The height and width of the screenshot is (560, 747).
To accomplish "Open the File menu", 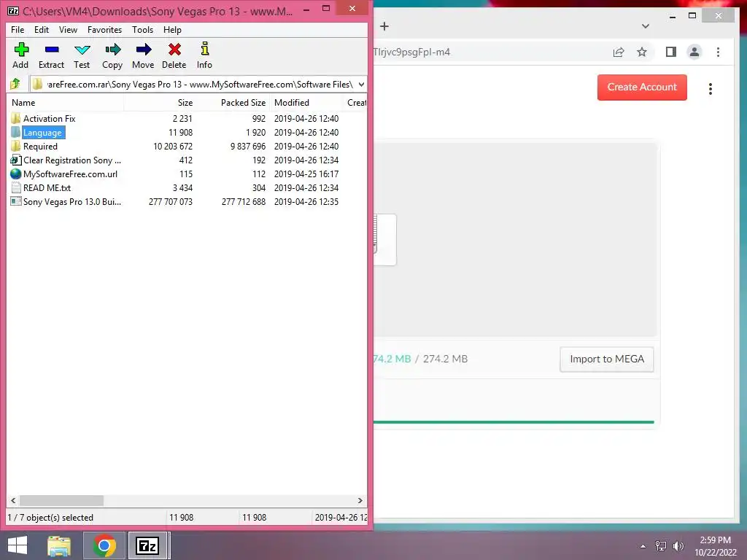I will pyautogui.click(x=18, y=29).
